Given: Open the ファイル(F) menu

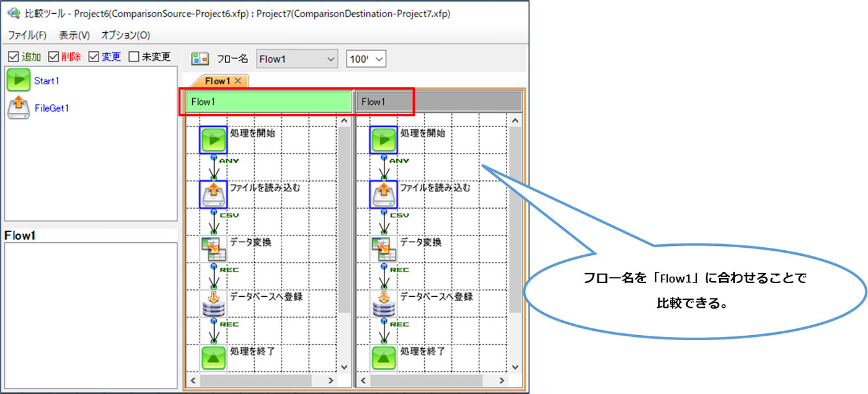Looking at the screenshot, I should (x=27, y=35).
